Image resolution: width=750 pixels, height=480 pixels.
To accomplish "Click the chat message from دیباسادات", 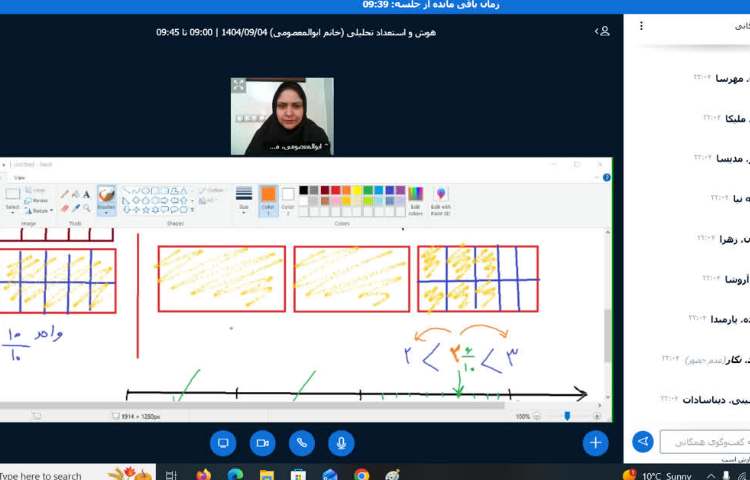I will [705, 400].
